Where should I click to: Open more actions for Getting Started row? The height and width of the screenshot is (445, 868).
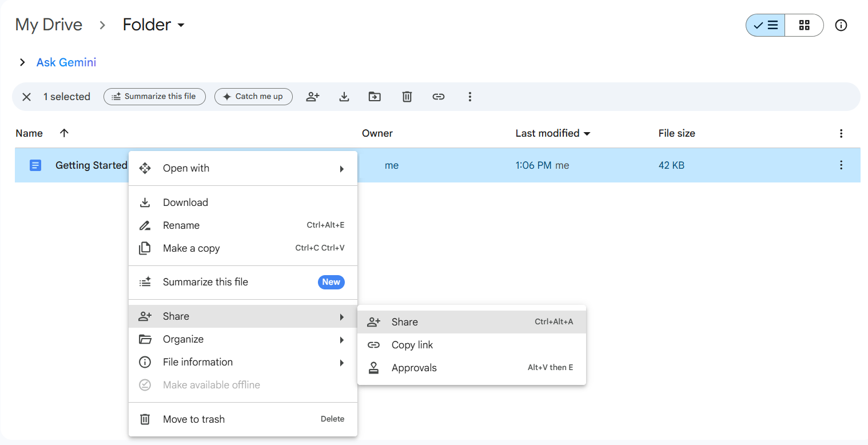(x=841, y=165)
